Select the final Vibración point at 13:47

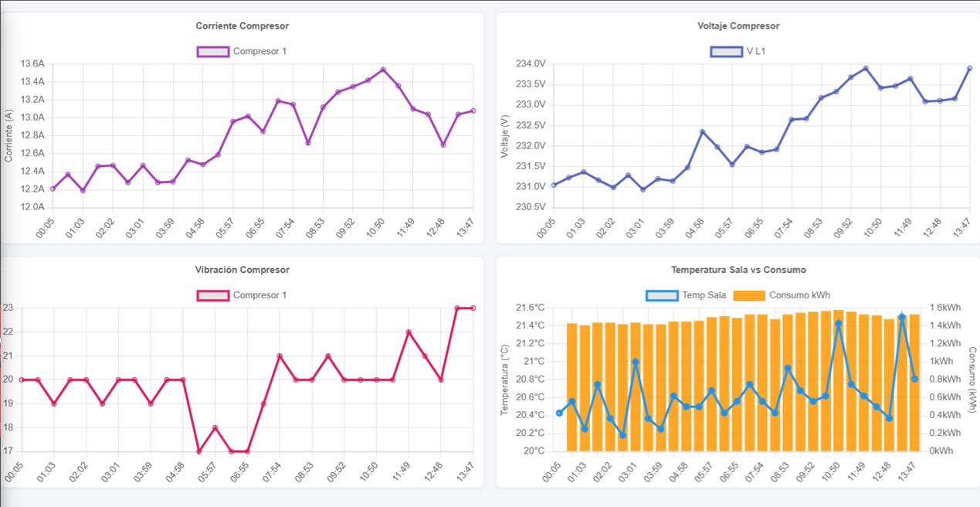pos(473,308)
